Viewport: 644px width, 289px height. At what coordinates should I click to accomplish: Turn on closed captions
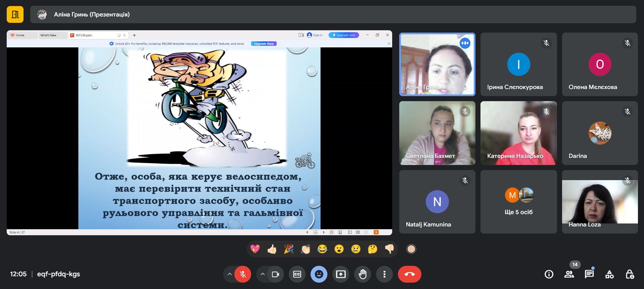(297, 274)
